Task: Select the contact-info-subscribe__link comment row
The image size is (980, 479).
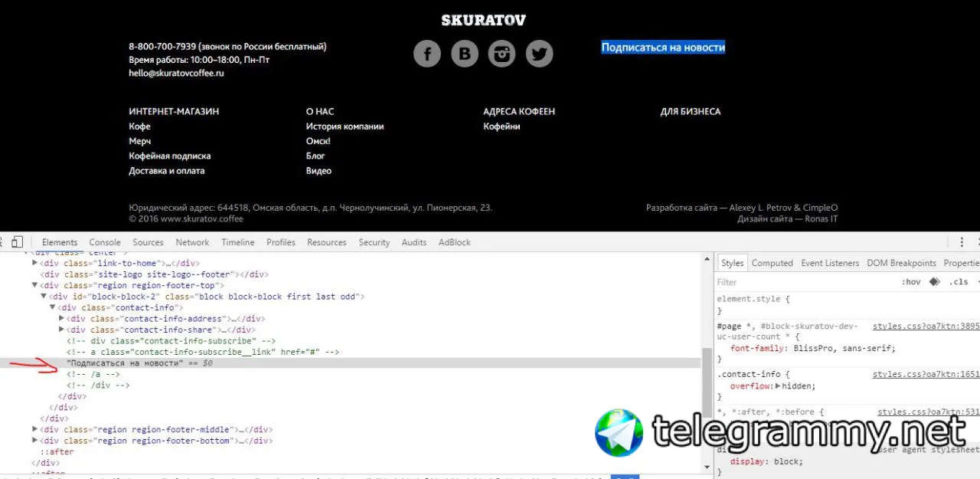Action: [x=202, y=352]
